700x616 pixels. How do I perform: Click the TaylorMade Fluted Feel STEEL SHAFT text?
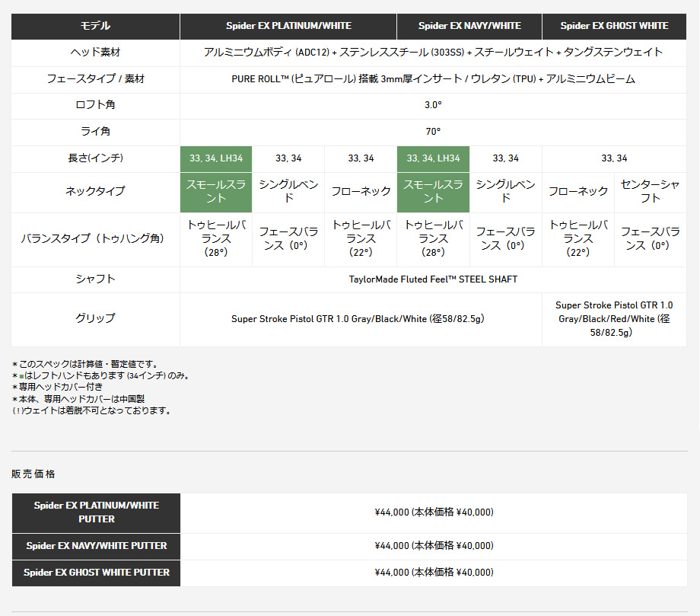coord(433,279)
